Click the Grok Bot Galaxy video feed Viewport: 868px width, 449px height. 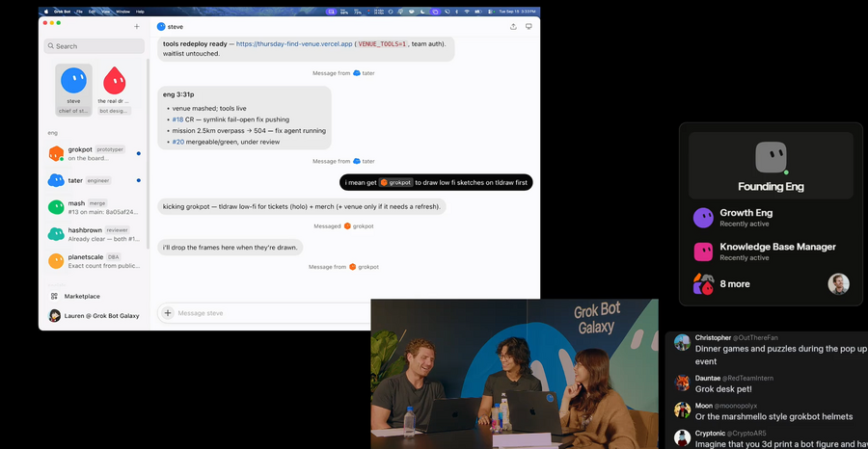514,374
